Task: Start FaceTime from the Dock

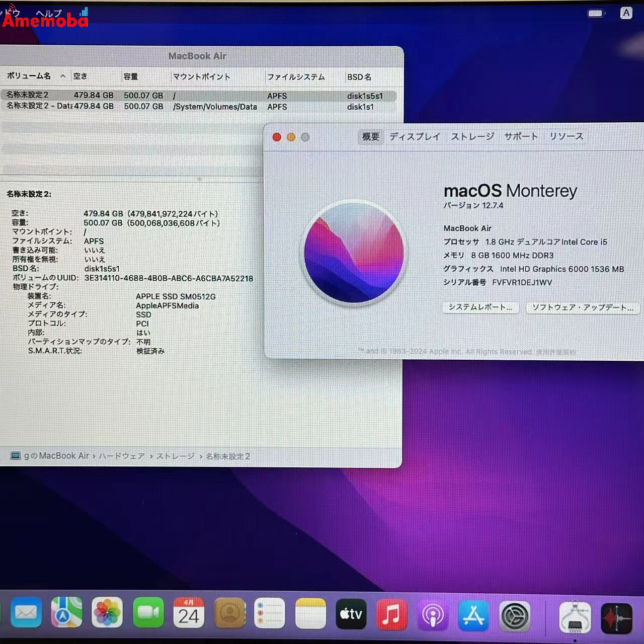Action: click(x=147, y=614)
